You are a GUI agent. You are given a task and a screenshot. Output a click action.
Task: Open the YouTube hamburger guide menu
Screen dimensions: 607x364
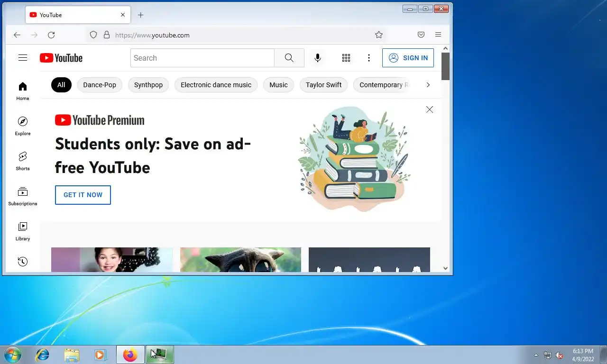coord(23,58)
